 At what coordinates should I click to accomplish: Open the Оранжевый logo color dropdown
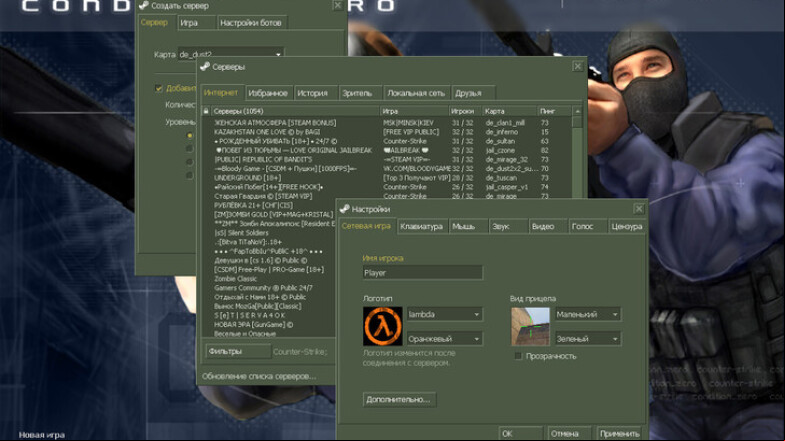[445, 339]
